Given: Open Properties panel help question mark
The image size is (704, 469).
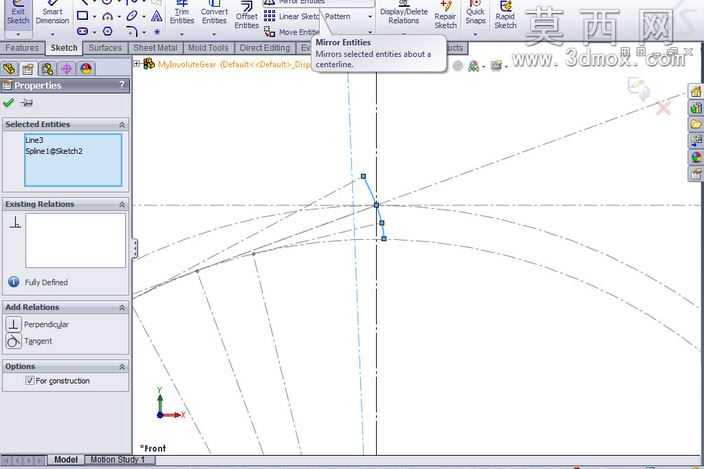Looking at the screenshot, I should (122, 84).
